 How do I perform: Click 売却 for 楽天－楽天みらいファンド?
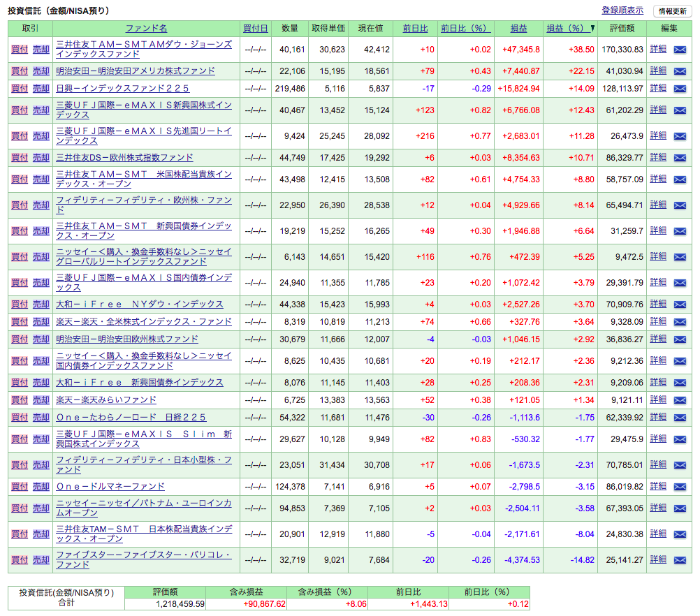click(41, 400)
